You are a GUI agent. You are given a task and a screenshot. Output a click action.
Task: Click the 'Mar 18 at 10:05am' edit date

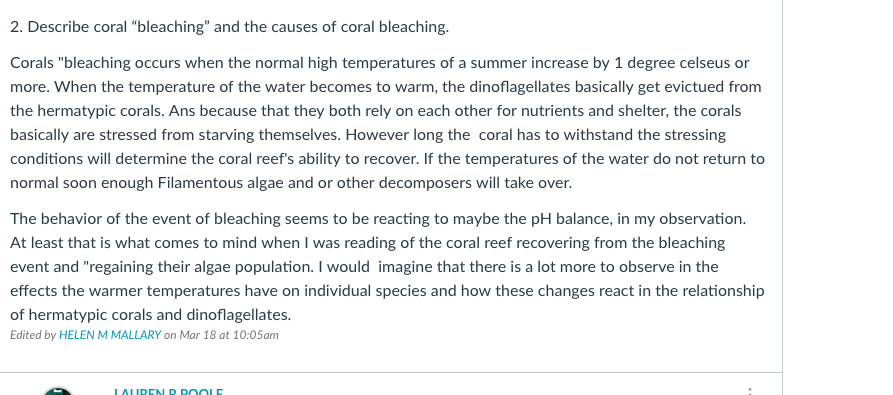tap(229, 335)
